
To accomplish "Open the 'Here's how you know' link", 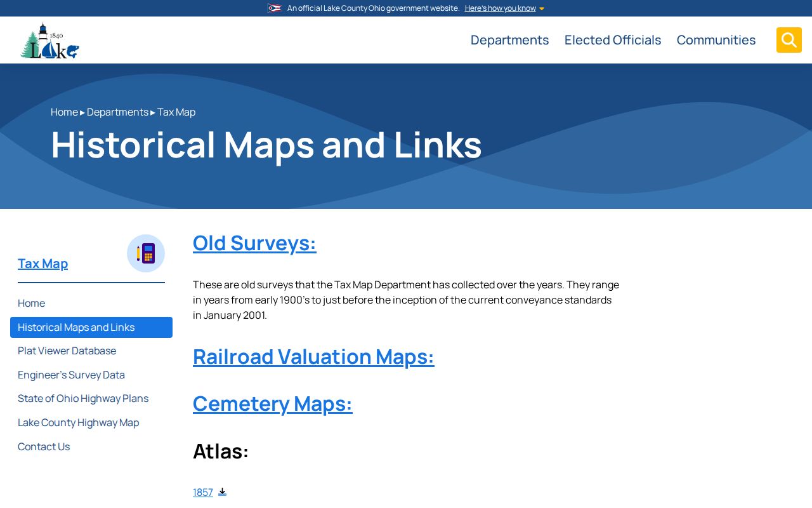I will [x=500, y=8].
